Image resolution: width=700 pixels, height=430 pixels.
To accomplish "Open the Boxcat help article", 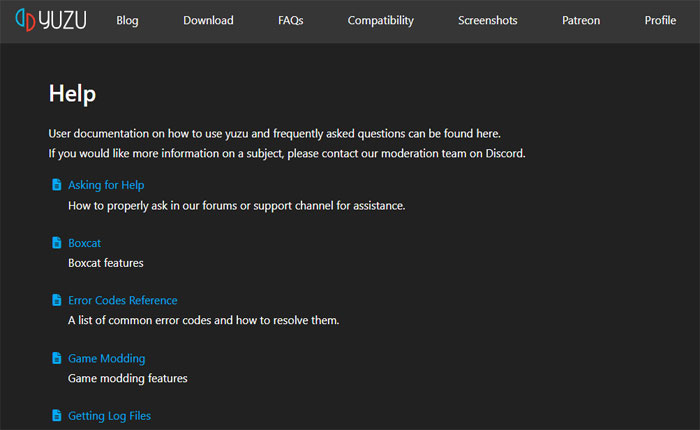I will [84, 243].
